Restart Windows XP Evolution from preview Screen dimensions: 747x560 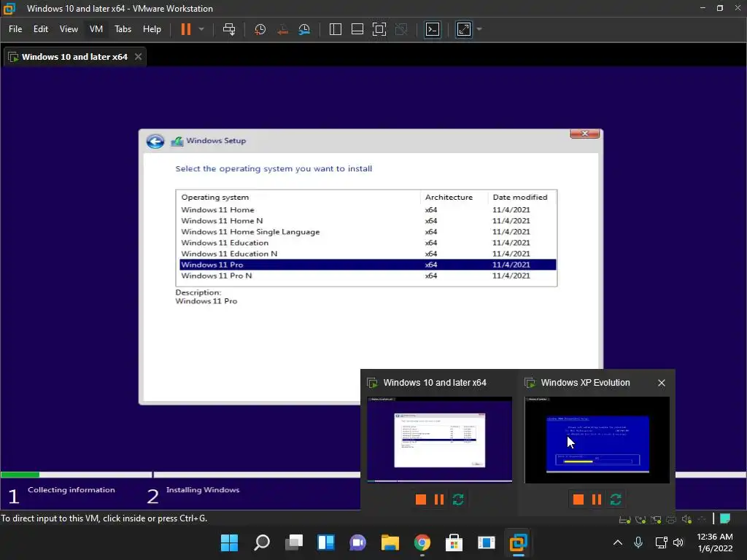(616, 499)
